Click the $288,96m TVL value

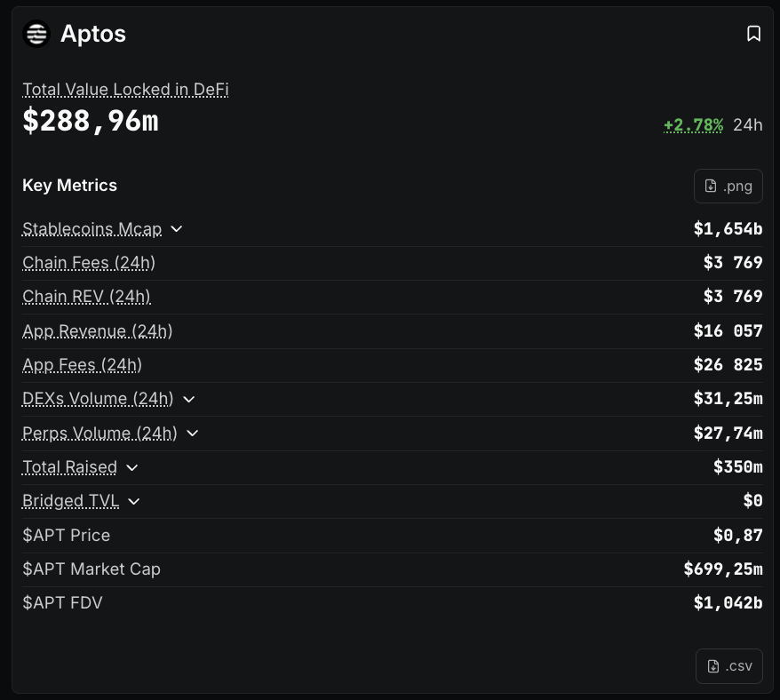pos(91,121)
